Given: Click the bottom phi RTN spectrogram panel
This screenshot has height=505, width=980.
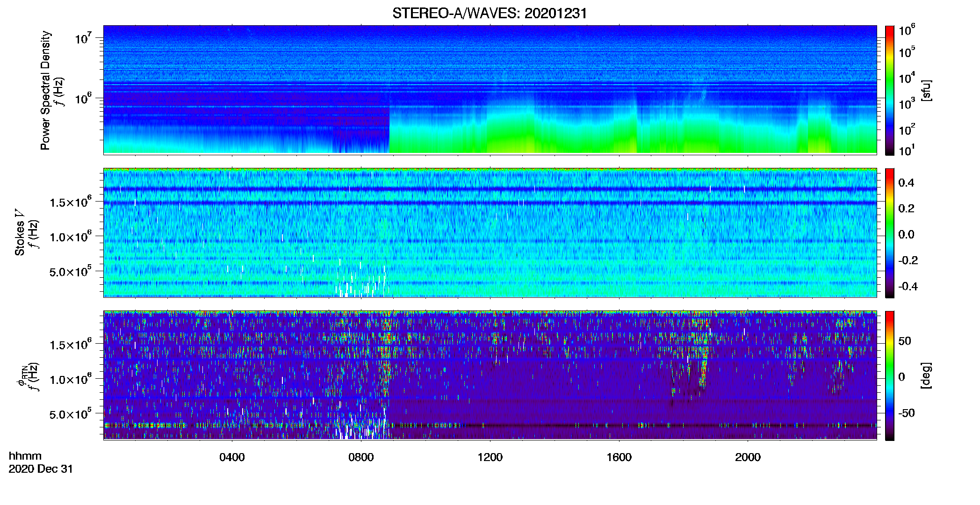Looking at the screenshot, I should (x=490, y=375).
